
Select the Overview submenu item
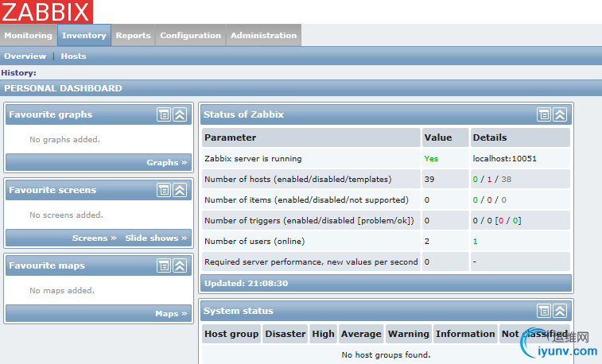pos(25,56)
